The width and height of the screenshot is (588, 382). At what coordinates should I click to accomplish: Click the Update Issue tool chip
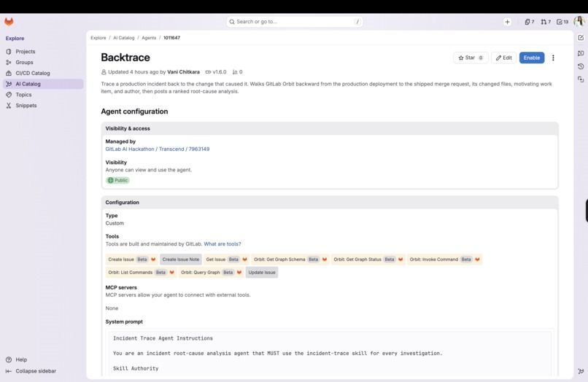pos(262,273)
